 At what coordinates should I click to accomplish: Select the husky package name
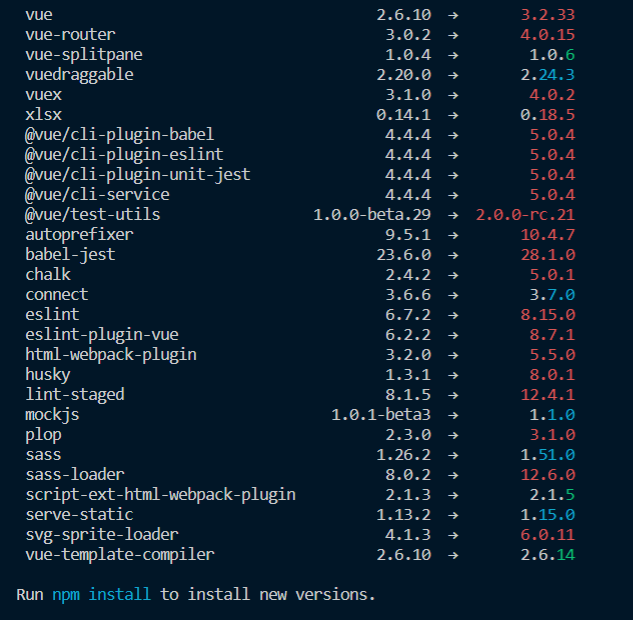(48, 374)
